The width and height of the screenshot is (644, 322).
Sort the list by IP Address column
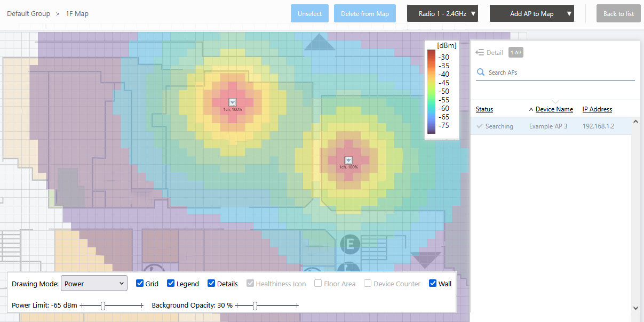tap(597, 109)
